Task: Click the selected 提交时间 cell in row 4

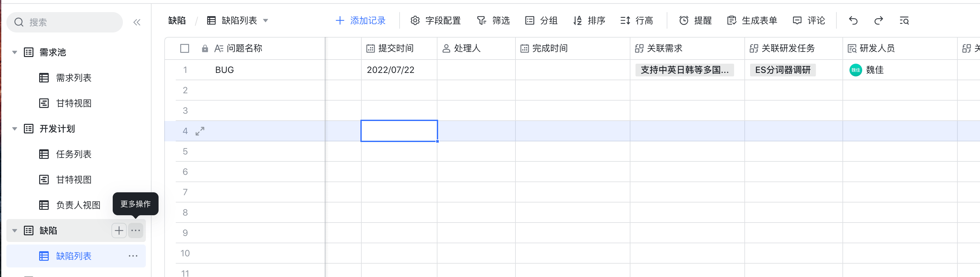Action: pyautogui.click(x=399, y=131)
